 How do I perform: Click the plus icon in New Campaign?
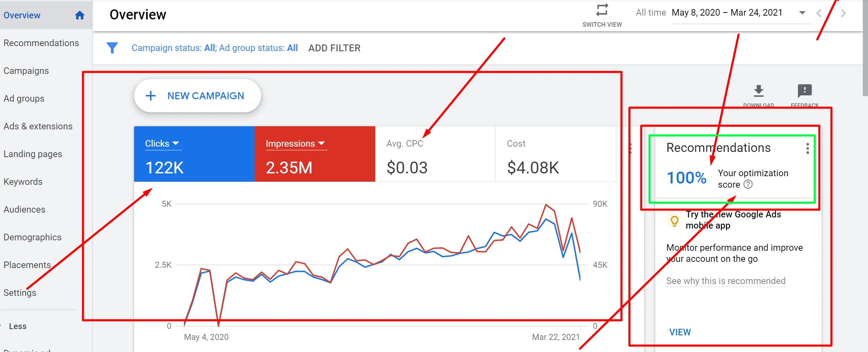click(150, 96)
